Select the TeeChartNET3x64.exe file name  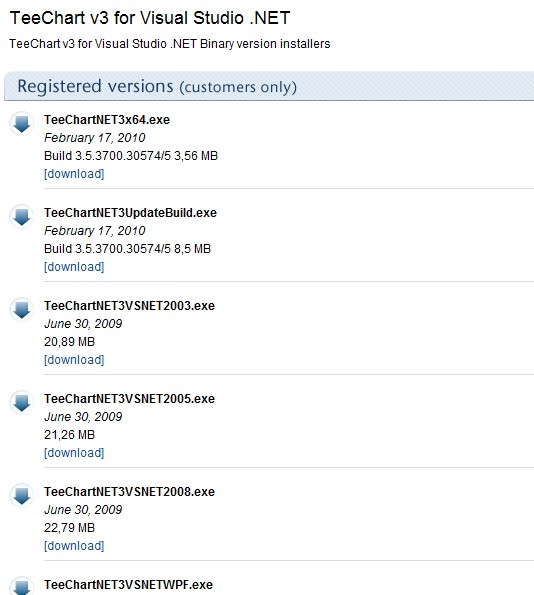pyautogui.click(x=107, y=120)
